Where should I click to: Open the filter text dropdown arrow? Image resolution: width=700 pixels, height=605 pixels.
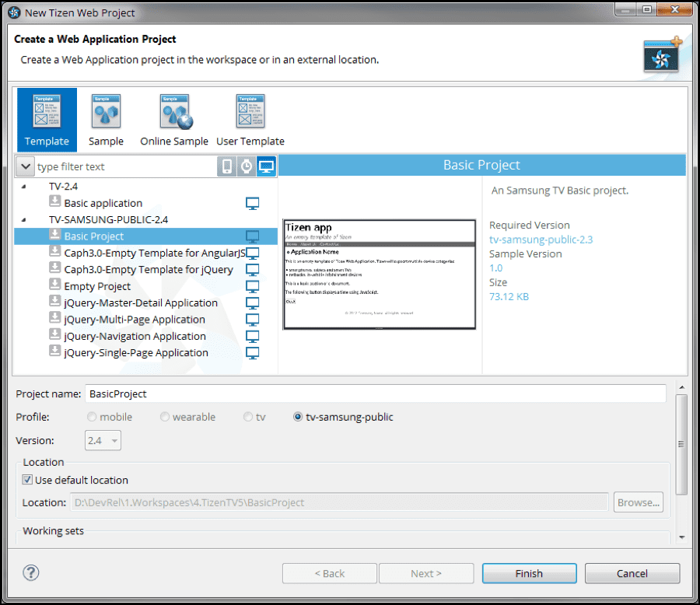coord(24,166)
